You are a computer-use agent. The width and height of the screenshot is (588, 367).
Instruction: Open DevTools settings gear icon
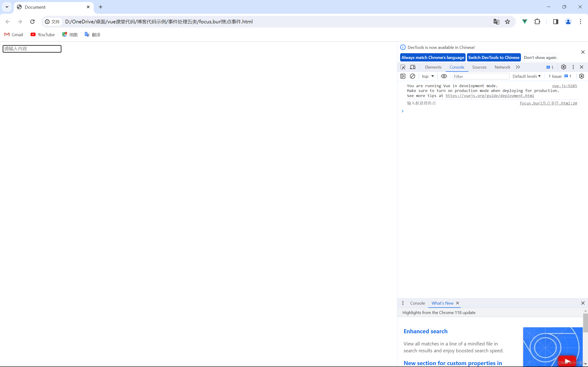click(563, 67)
